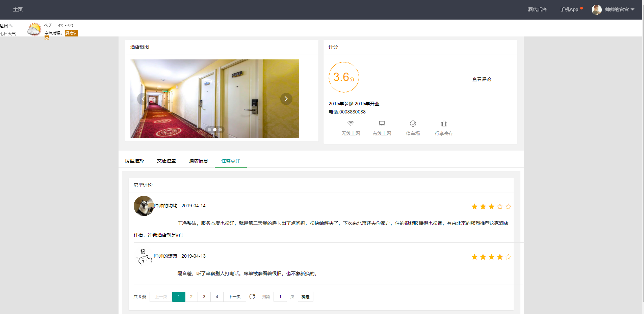Click the carousel previous arrow
The width and height of the screenshot is (644, 314).
[143, 99]
